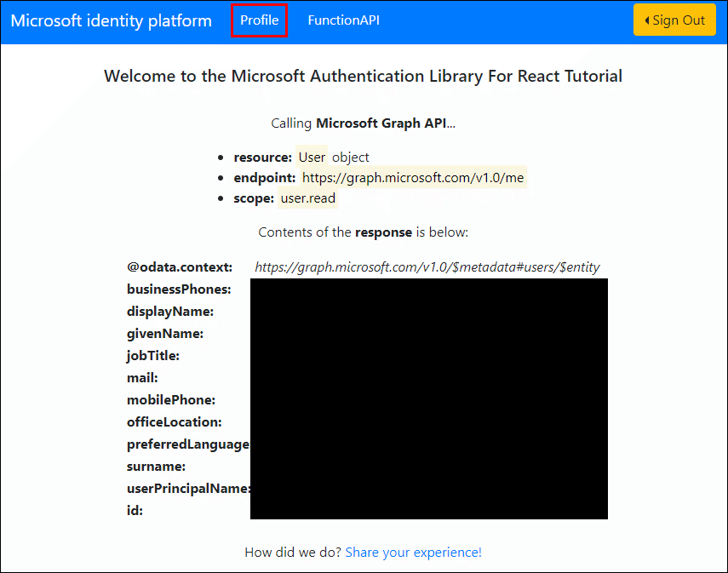
Task: Click the officeLocation label
Action: click(175, 422)
